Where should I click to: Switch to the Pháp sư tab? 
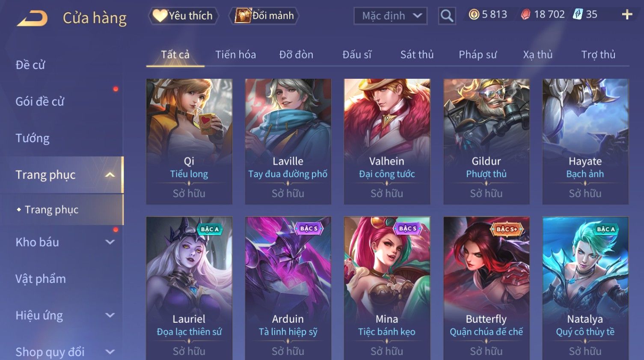[x=478, y=54]
